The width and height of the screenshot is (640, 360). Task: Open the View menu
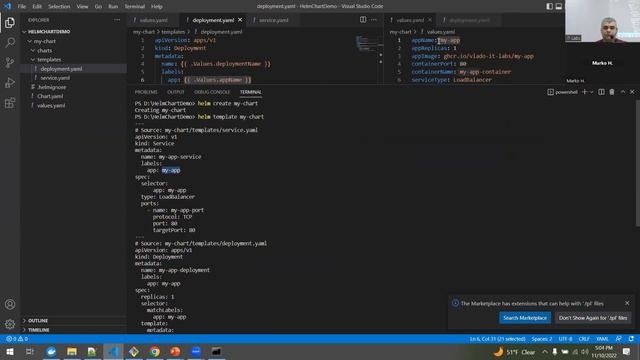(82, 7)
